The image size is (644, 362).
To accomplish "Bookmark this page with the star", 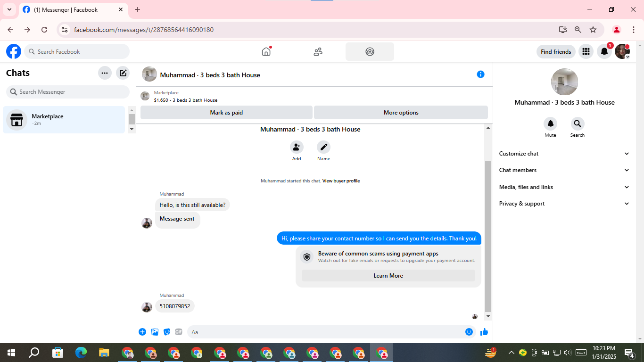I will click(593, 30).
